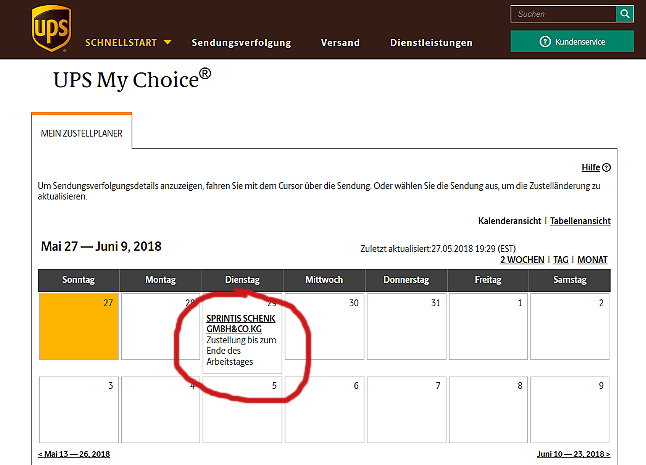
Task: Click the calendar cell for day 6
Action: tap(324, 409)
